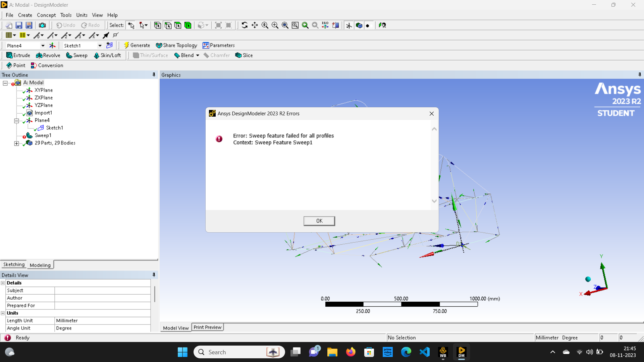Click Generate with lightning icon
Image resolution: width=644 pixels, height=362 pixels.
click(137, 45)
